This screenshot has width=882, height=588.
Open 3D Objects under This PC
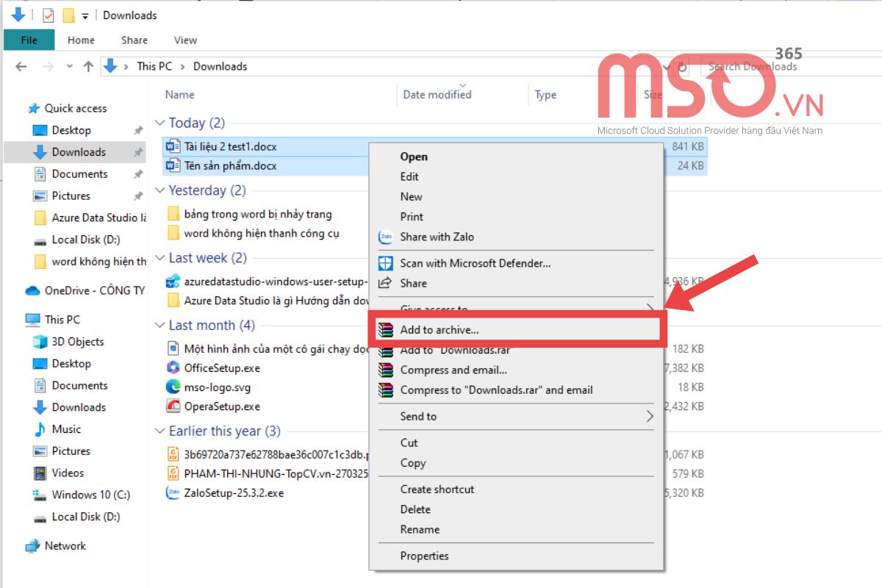[x=77, y=342]
